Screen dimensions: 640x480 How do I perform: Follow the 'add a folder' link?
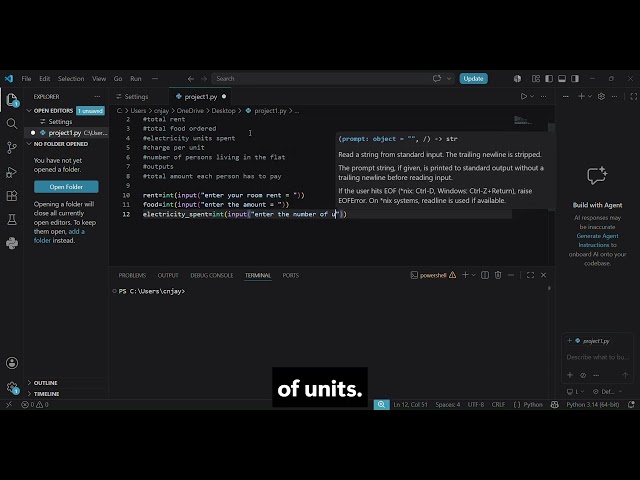tap(60, 236)
